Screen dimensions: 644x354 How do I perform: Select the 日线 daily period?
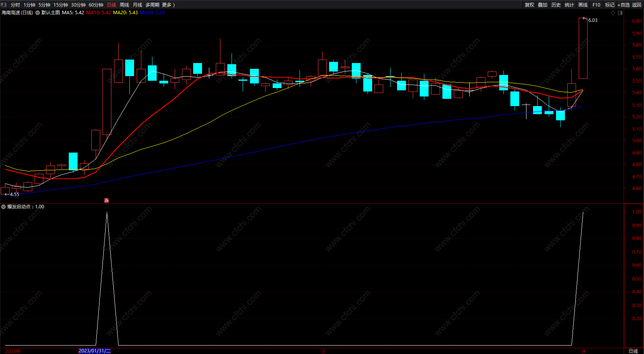click(111, 5)
